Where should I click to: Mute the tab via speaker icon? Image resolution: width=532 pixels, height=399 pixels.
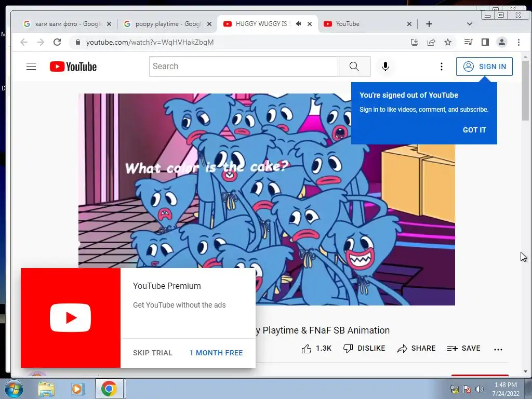[298, 24]
